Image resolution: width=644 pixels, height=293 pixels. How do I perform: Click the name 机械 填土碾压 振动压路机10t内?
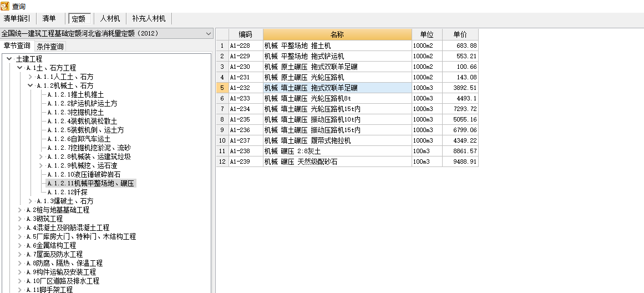click(x=312, y=119)
